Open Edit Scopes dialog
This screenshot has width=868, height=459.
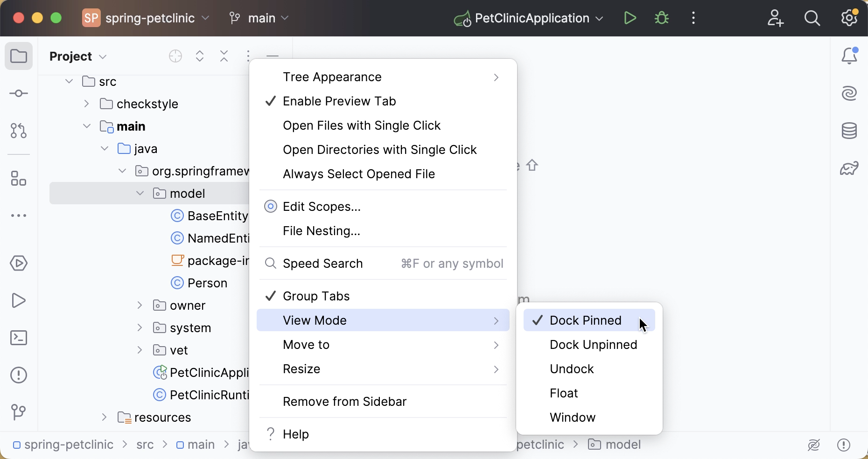322,207
